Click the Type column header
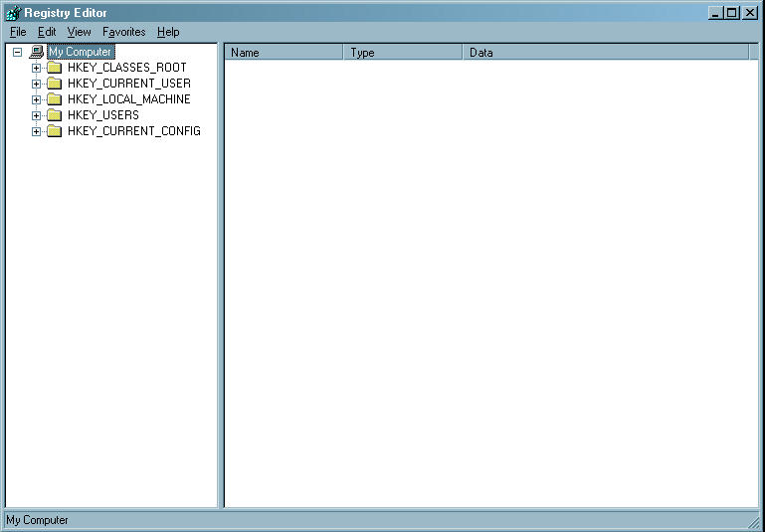765x532 pixels. [x=403, y=52]
